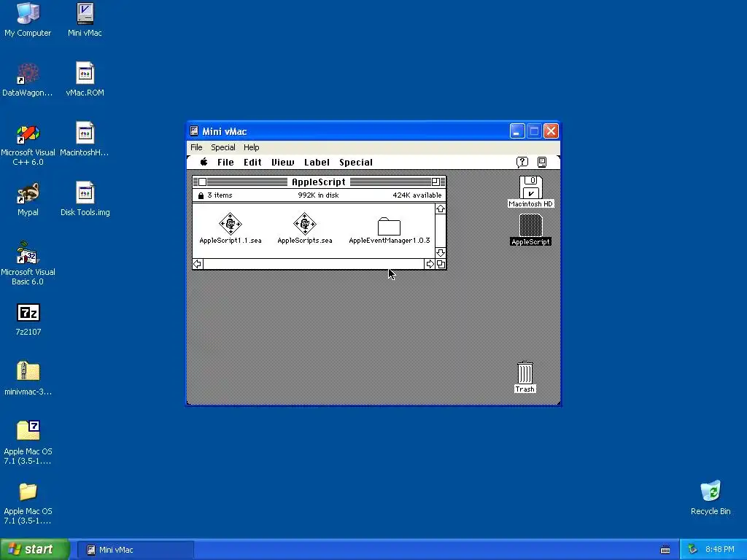This screenshot has height=560, width=747.
Task: Select the Microsoft Visual Basic 6.0 icon
Action: 28,253
